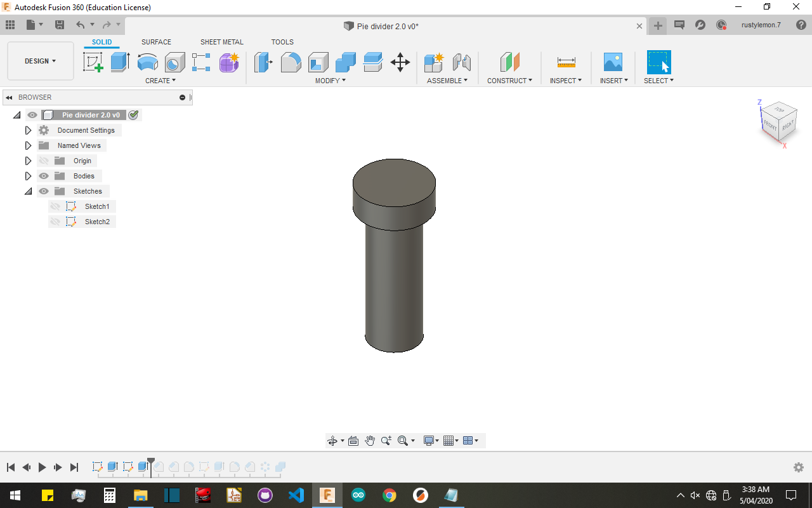Open the Grid and Snaps dropdown
Viewport: 812px width, 508px height.
pos(451,441)
